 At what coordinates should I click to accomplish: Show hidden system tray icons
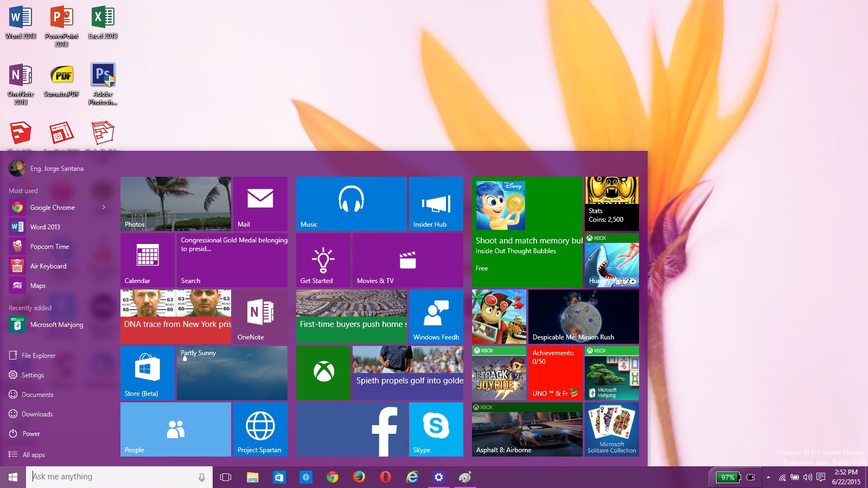[x=768, y=477]
